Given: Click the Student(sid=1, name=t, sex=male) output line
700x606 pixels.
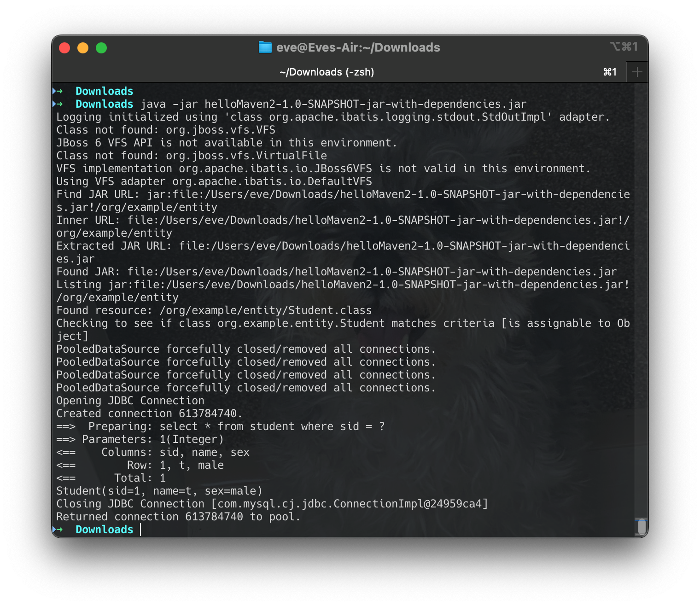Looking at the screenshot, I should (x=159, y=491).
